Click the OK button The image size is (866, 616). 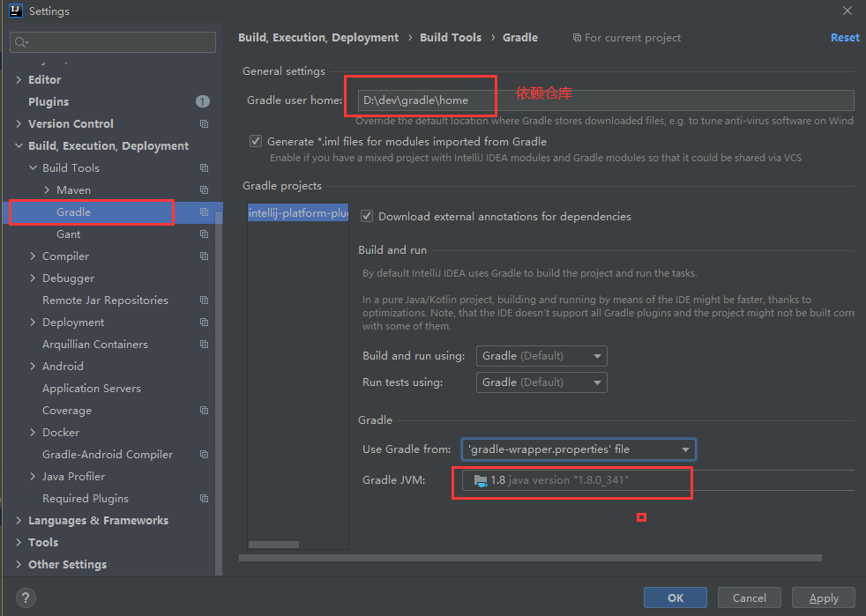pos(675,597)
